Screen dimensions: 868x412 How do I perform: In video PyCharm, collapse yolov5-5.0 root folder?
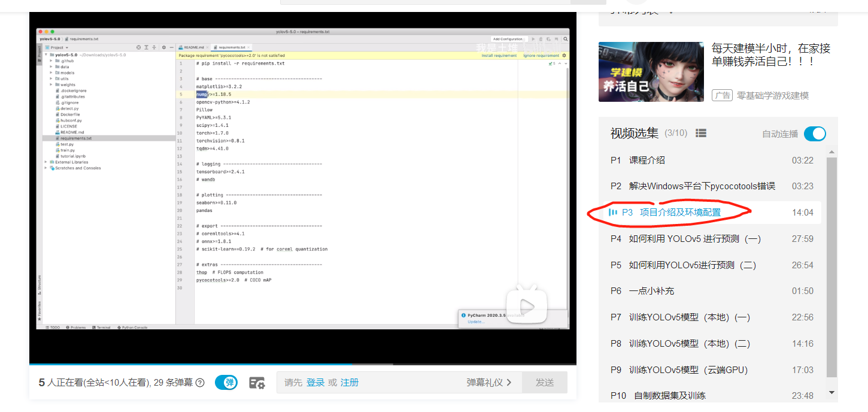point(45,55)
